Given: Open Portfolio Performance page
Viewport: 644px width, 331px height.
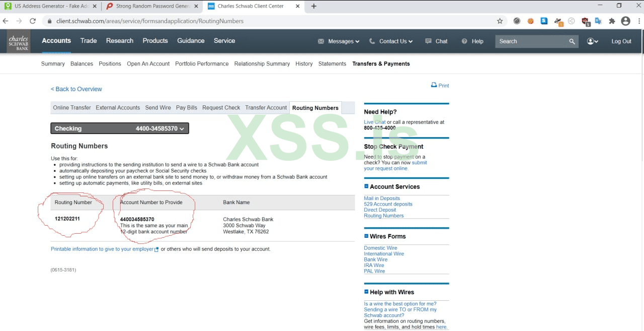Looking at the screenshot, I should tap(202, 64).
